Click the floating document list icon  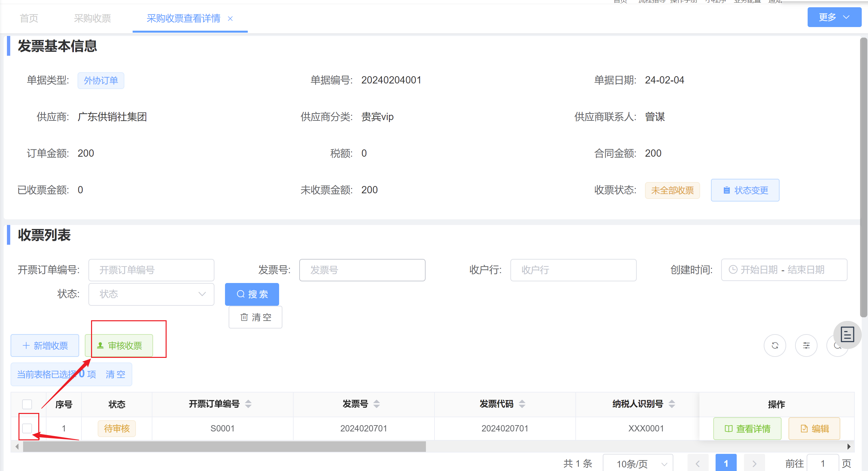point(847,335)
